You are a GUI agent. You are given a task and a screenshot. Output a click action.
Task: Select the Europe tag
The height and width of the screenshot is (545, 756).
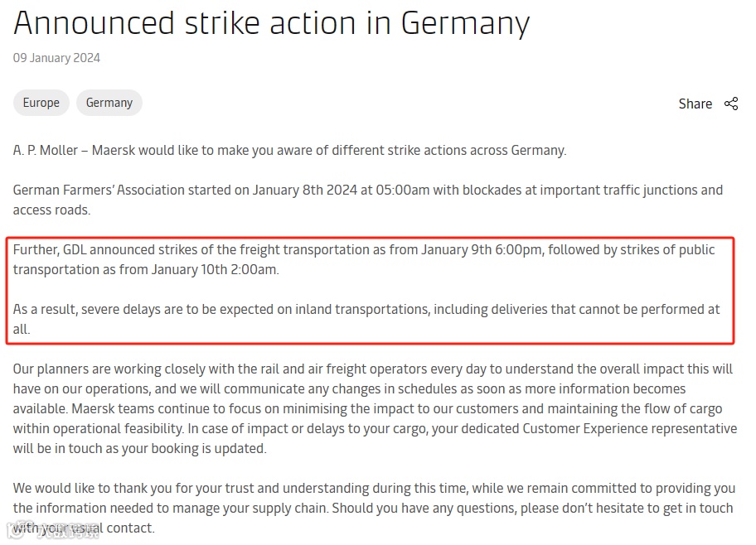point(41,103)
